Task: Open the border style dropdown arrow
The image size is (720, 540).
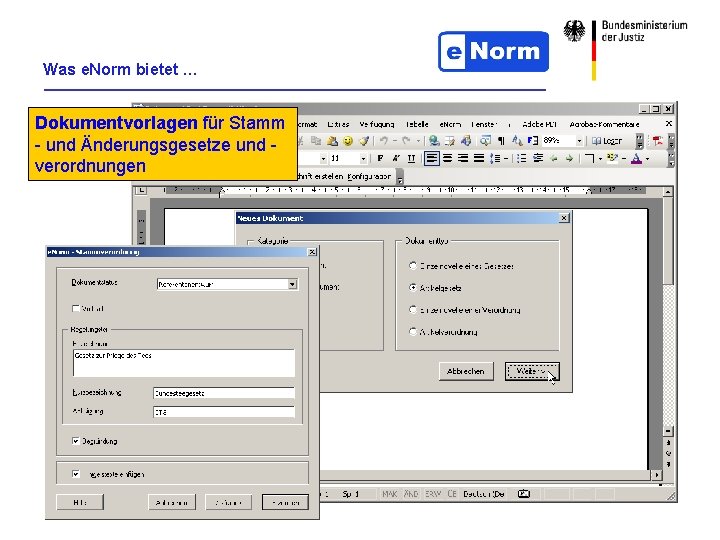Action: (600, 158)
